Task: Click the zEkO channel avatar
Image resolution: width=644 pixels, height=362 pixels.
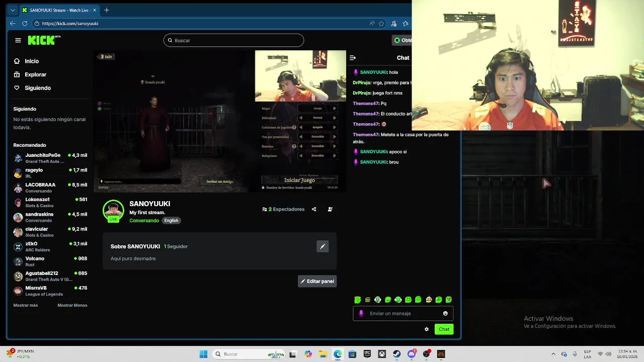Action: pos(18,247)
